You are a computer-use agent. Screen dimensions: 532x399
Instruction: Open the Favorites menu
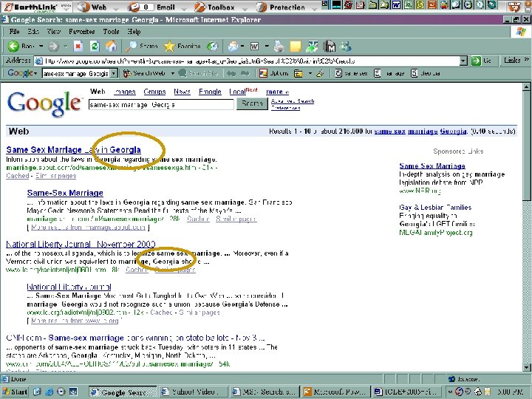pyautogui.click(x=82, y=32)
